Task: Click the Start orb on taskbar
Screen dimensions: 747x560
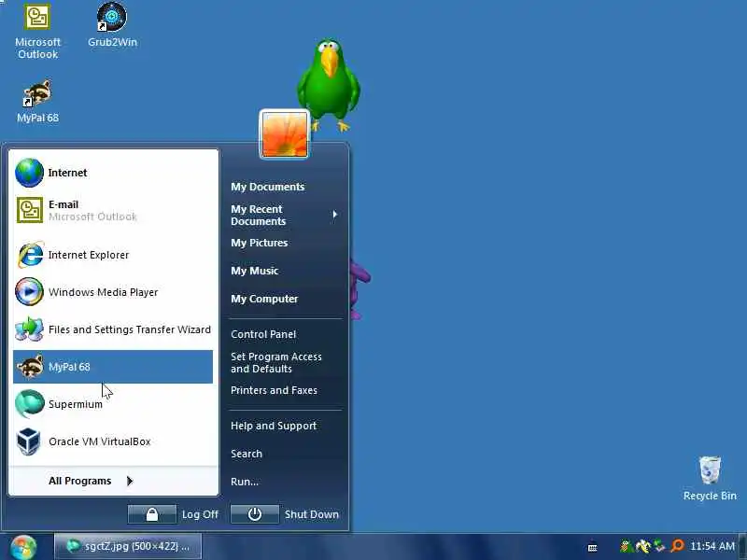Action: pos(23,547)
